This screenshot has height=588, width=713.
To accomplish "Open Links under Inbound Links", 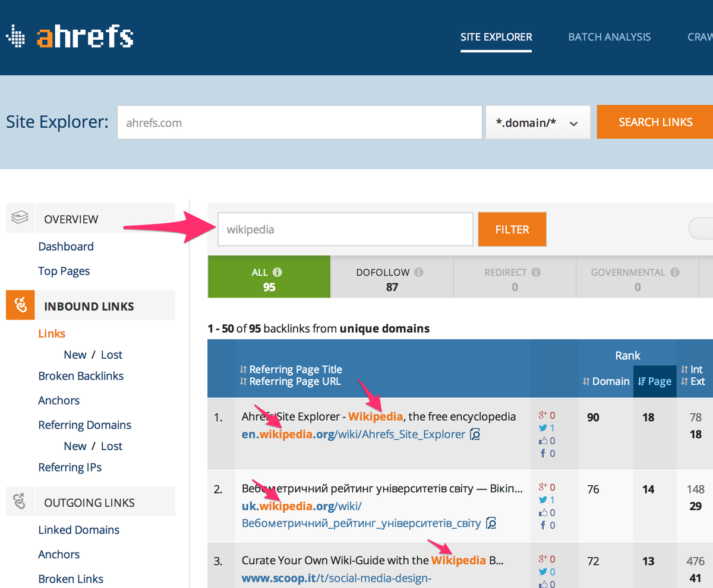I will [52, 334].
